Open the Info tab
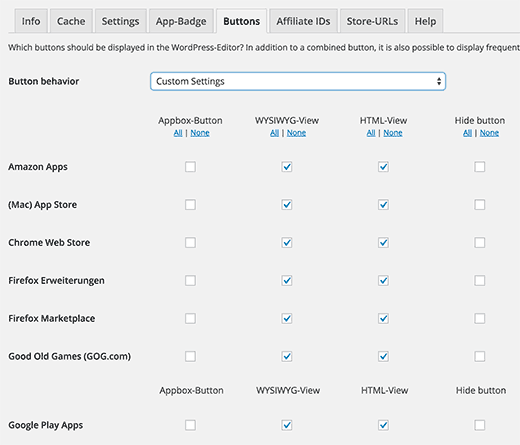520x445 pixels. point(31,21)
